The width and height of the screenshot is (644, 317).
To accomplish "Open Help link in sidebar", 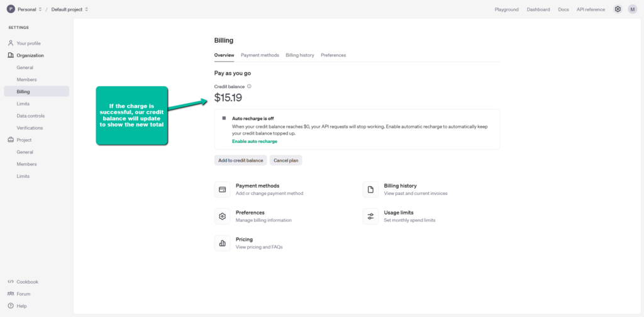I will [x=22, y=306].
